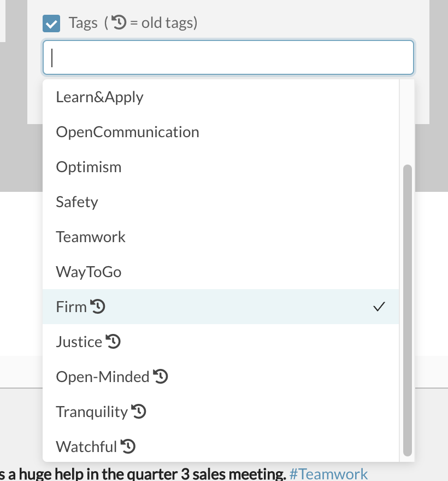Choose Teamwork in the tags dropdown
The width and height of the screenshot is (448, 481).
[221, 237]
